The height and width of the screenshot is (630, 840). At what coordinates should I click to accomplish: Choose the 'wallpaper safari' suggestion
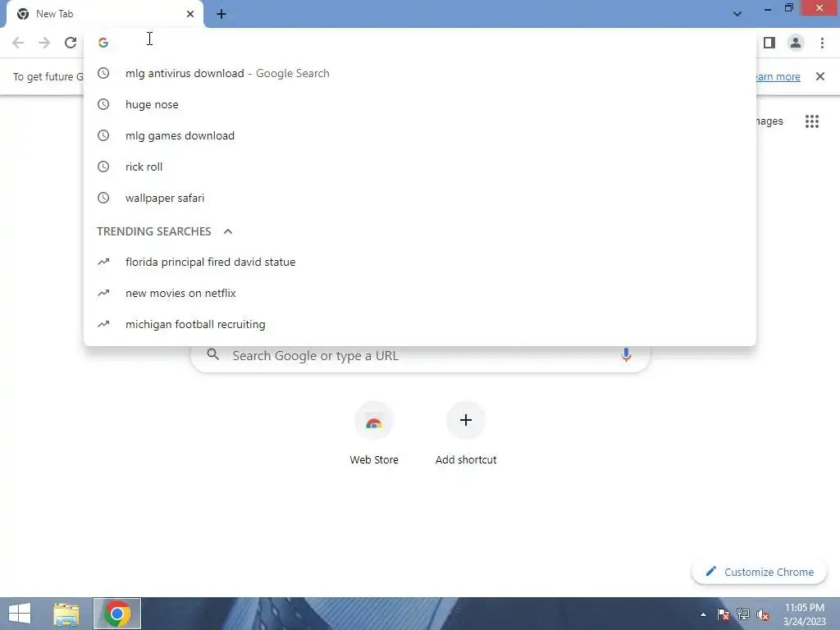tap(420, 198)
